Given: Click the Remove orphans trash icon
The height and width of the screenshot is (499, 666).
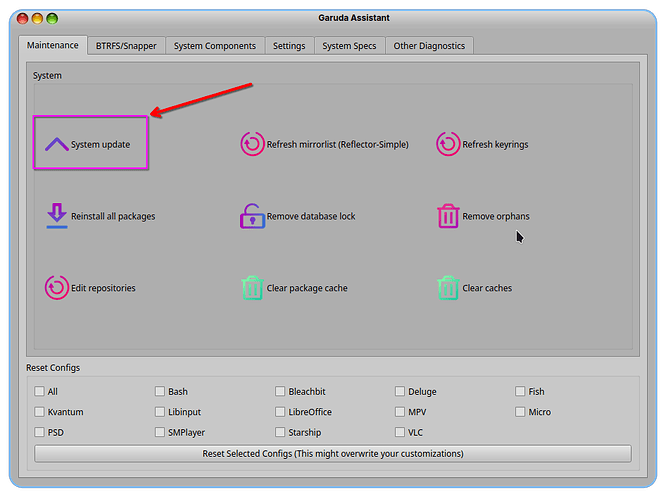Looking at the screenshot, I should (x=448, y=216).
